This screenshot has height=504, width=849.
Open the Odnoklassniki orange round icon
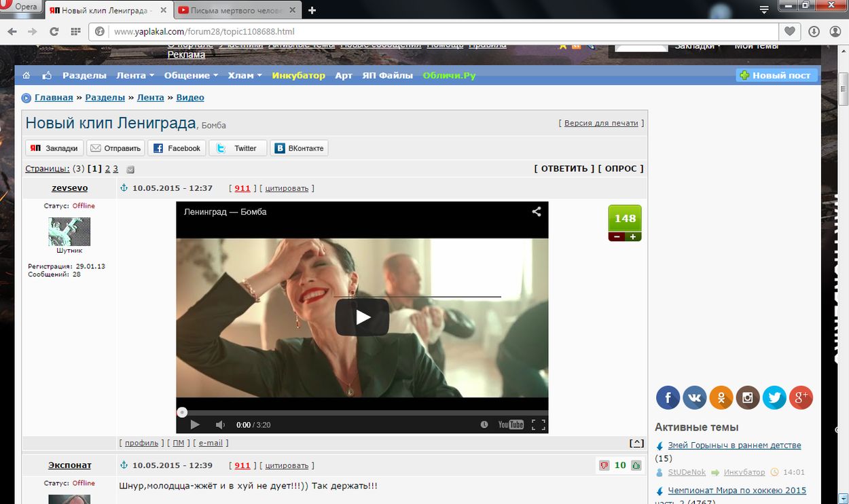point(721,397)
